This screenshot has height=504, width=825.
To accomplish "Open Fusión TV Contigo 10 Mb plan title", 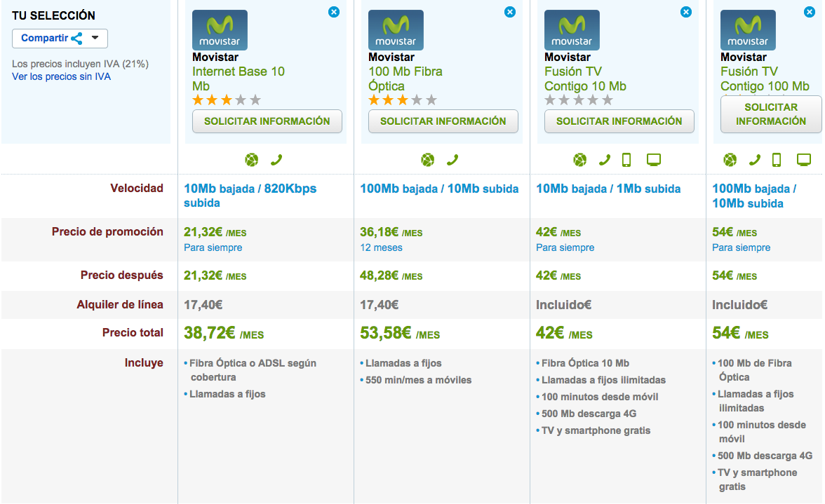I will [x=585, y=79].
